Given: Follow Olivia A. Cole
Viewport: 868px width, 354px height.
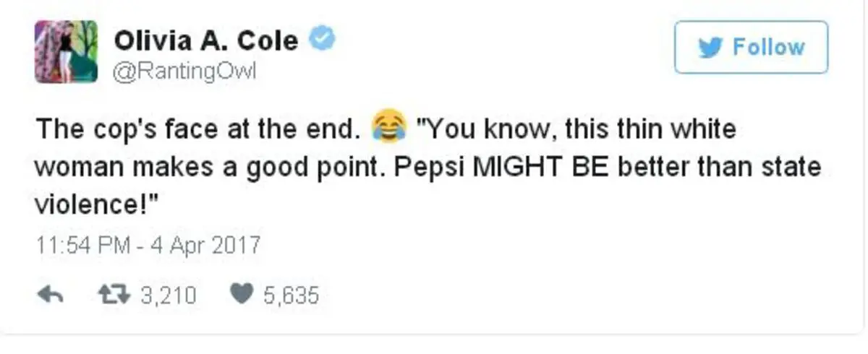Looking at the screenshot, I should pos(751,48).
